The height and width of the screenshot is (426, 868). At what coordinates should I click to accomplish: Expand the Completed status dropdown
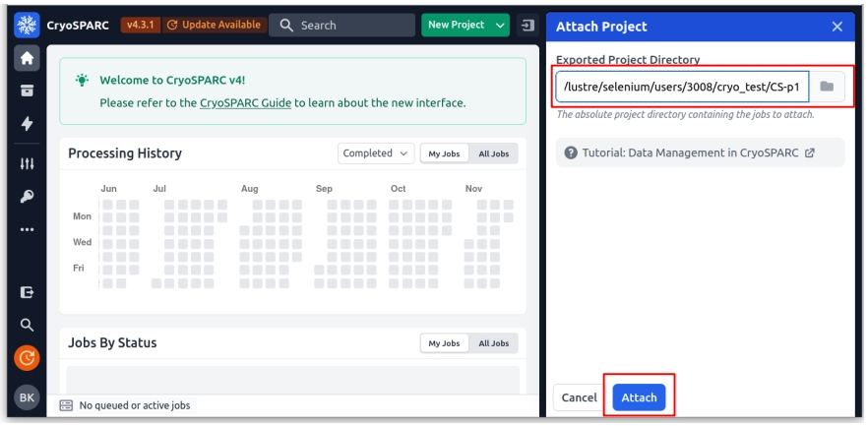376,153
